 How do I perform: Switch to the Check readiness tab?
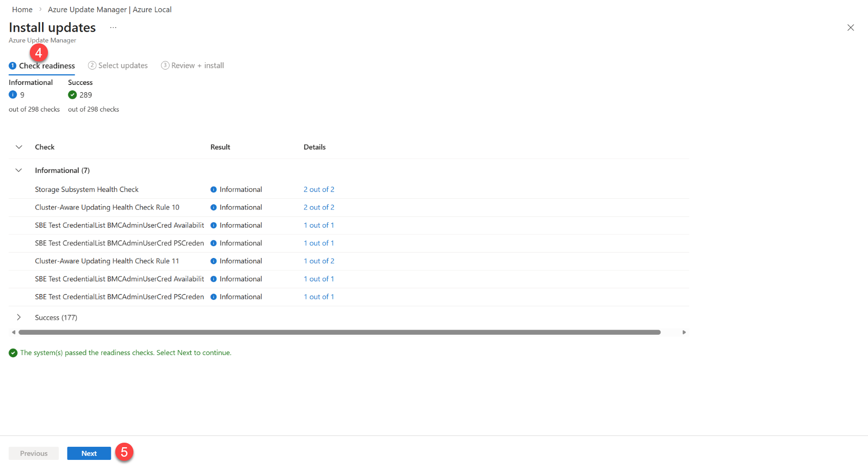[x=42, y=66]
